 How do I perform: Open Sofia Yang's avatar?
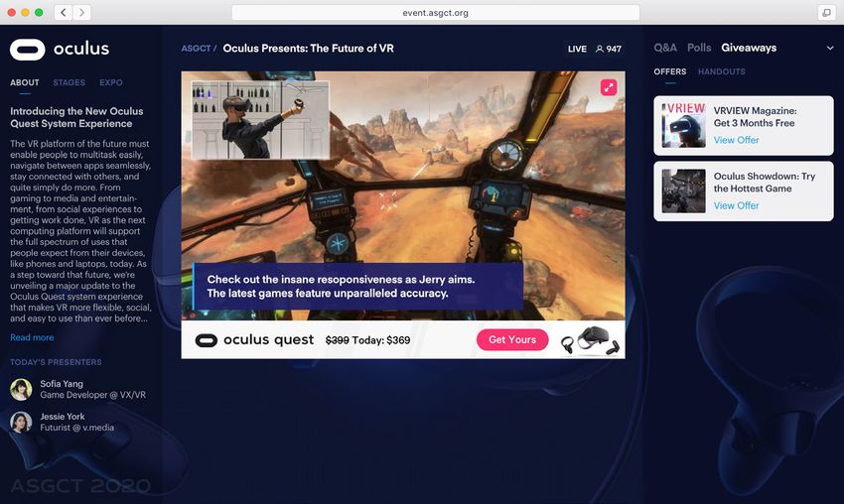pyautogui.click(x=21, y=390)
